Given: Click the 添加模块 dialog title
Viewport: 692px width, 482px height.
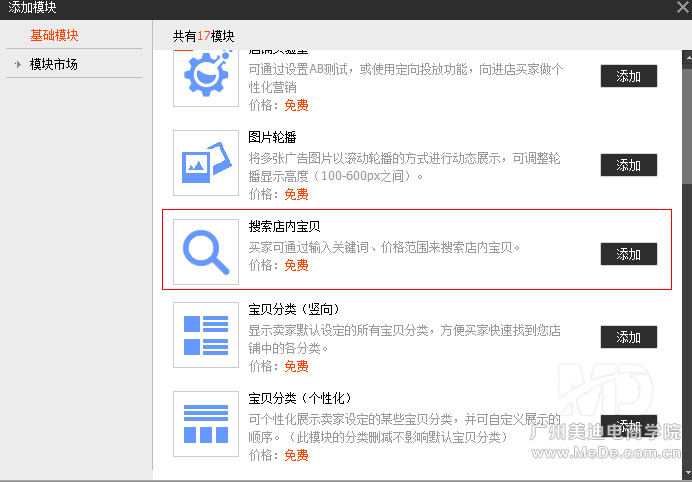Looking at the screenshot, I should coord(32,7).
